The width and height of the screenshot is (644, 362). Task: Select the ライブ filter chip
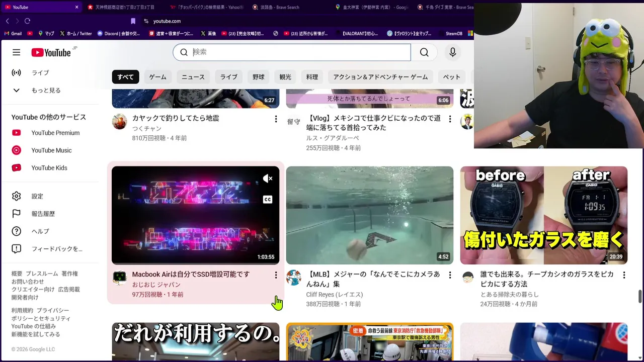228,77
